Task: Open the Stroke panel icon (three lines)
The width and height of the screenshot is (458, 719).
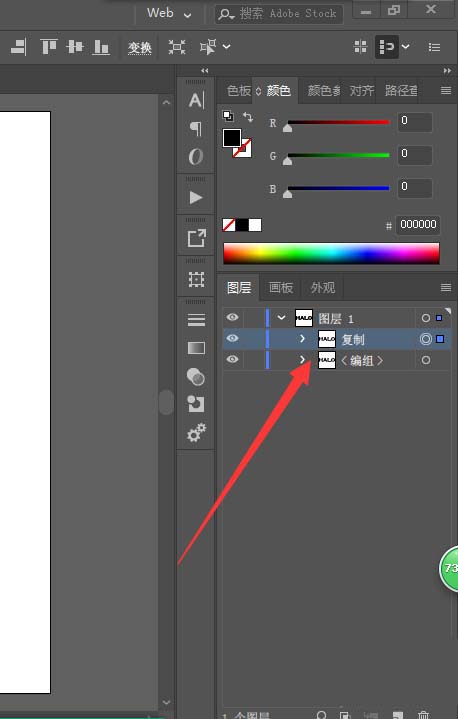Action: [x=196, y=320]
